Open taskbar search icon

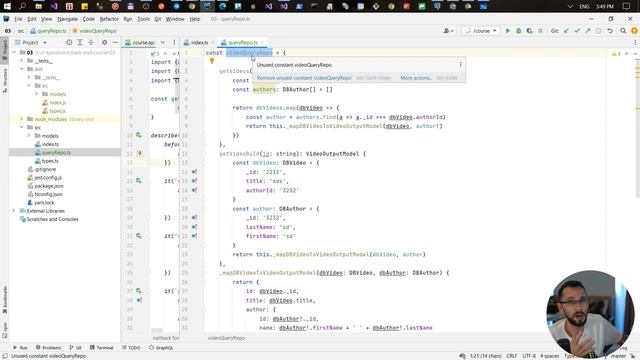point(22,6)
